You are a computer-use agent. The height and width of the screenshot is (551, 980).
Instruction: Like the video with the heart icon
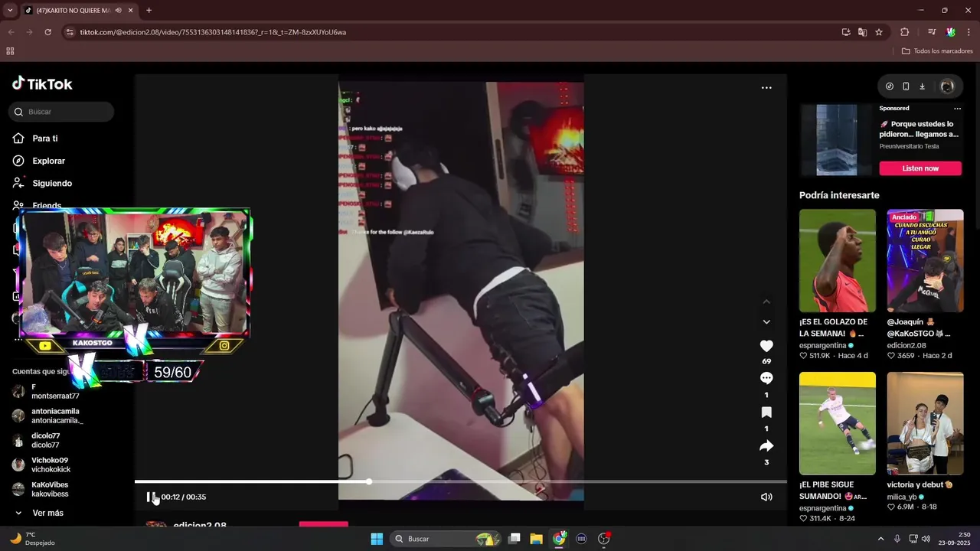[x=766, y=346]
